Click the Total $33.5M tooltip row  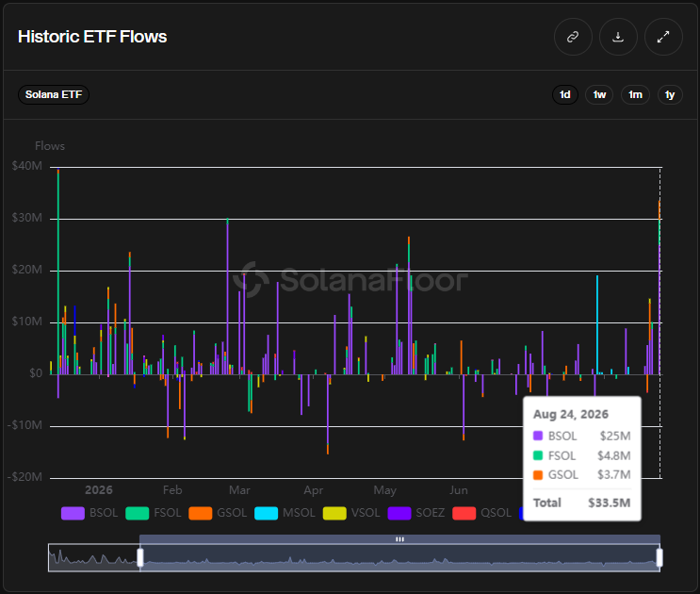coord(581,503)
